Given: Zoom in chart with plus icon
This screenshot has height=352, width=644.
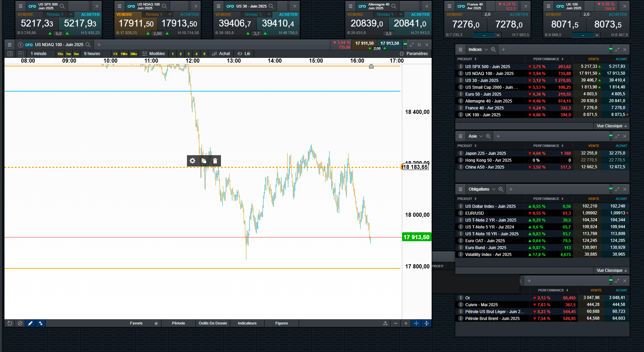Looking at the screenshot, I should pos(406,323).
